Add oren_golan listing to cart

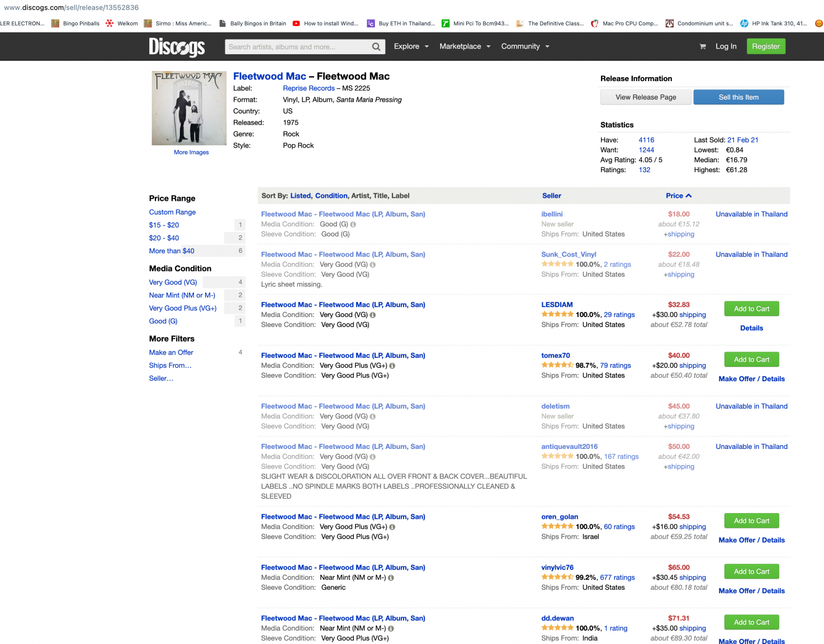click(x=751, y=521)
